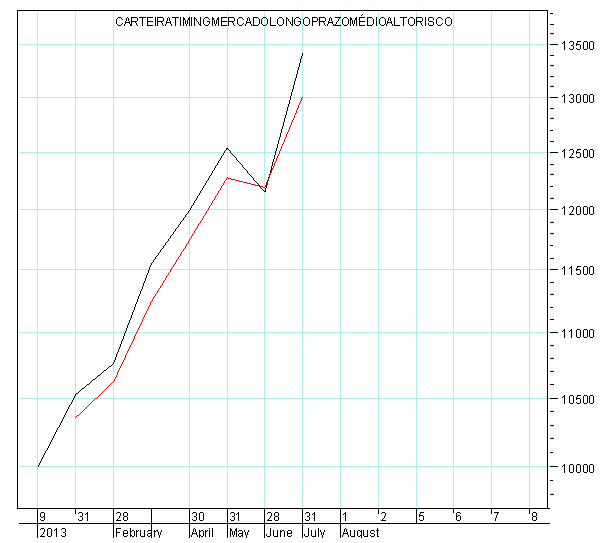The width and height of the screenshot is (602, 543).
Task: Click the August month label
Action: pyautogui.click(x=361, y=533)
